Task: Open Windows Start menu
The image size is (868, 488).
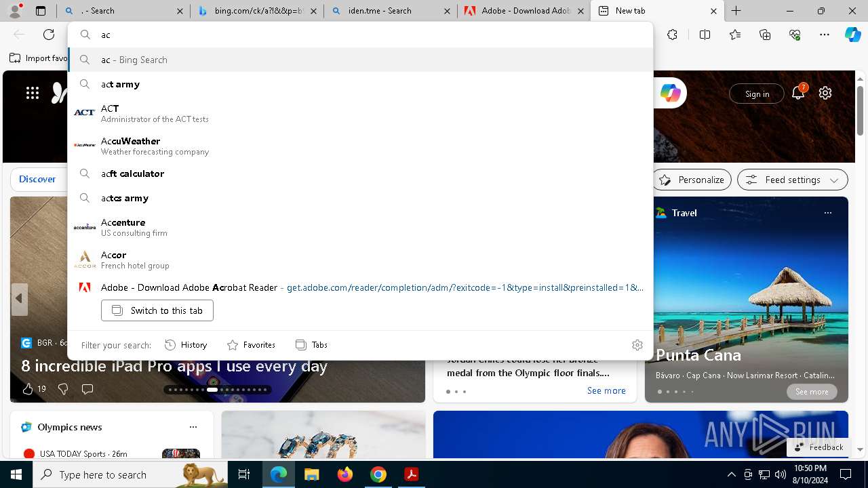Action: [x=16, y=474]
